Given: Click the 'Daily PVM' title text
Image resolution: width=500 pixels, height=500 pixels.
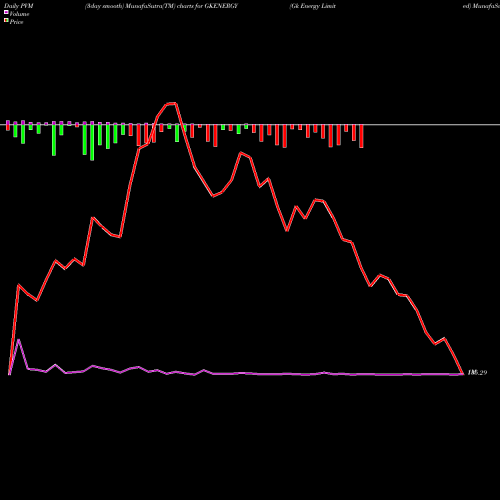Looking at the screenshot, I should point(19,6).
